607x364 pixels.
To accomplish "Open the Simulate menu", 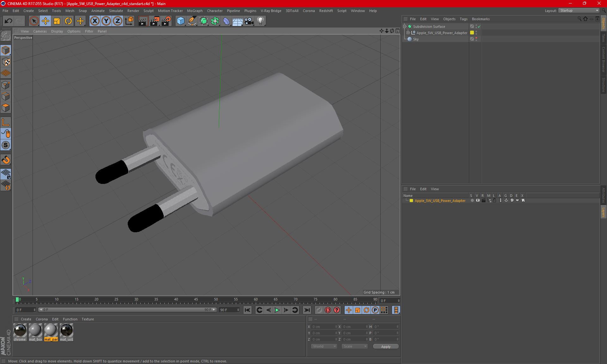I will tap(116, 11).
